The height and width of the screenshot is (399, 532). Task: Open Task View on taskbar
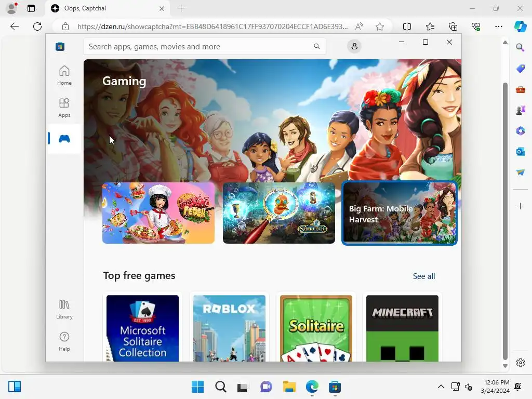[243, 387]
